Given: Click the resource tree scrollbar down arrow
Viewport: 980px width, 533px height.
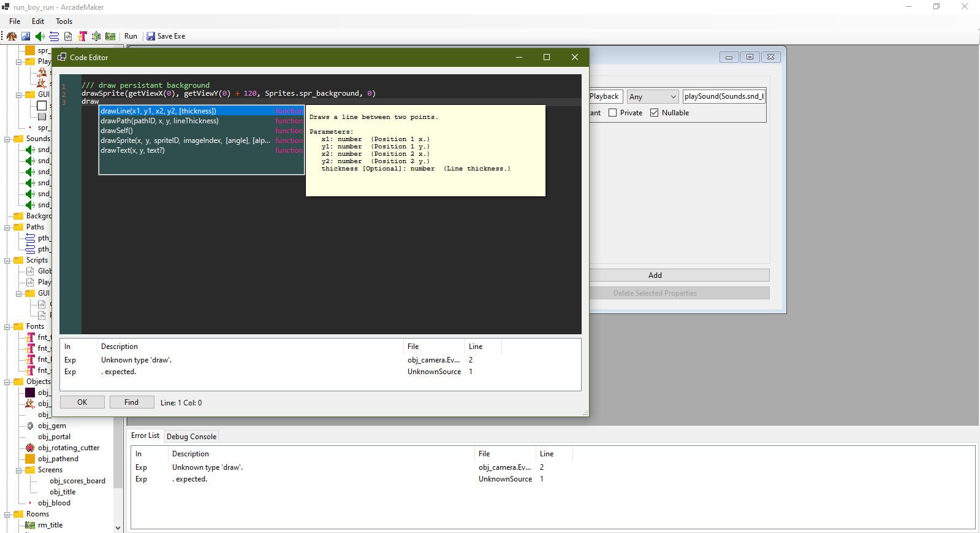Looking at the screenshot, I should [x=118, y=527].
